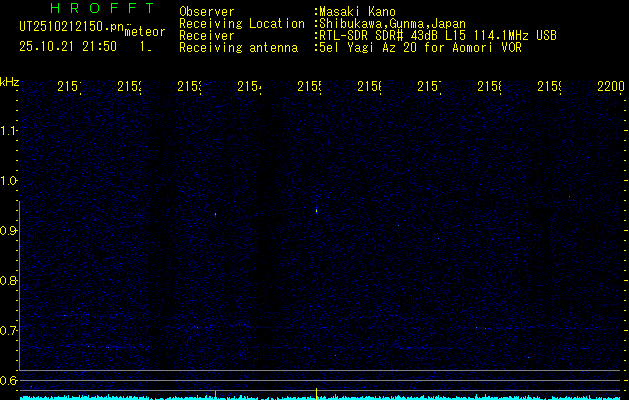Select location Shibukawa,Gunma,Japan
The width and height of the screenshot is (629, 400).
(x=392, y=24)
